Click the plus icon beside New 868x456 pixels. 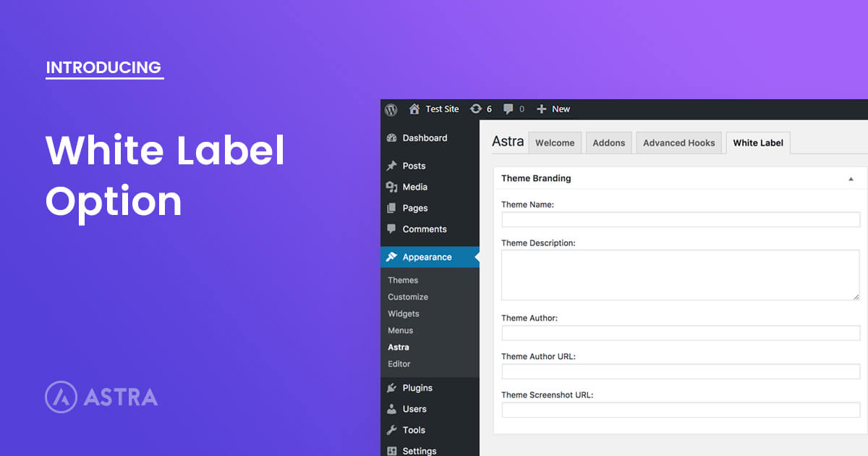541,109
